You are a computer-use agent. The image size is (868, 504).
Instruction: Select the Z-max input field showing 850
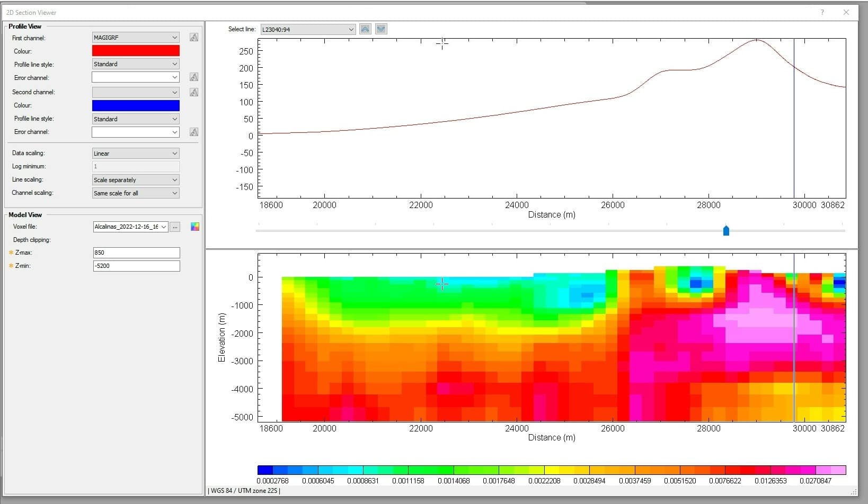136,253
